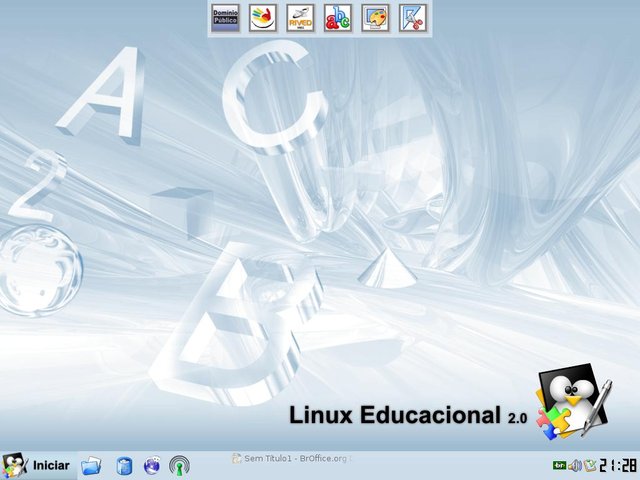640x480 pixels.
Task: Click the empty taskbar area beside BrOffice entry
Action: click(x=450, y=465)
